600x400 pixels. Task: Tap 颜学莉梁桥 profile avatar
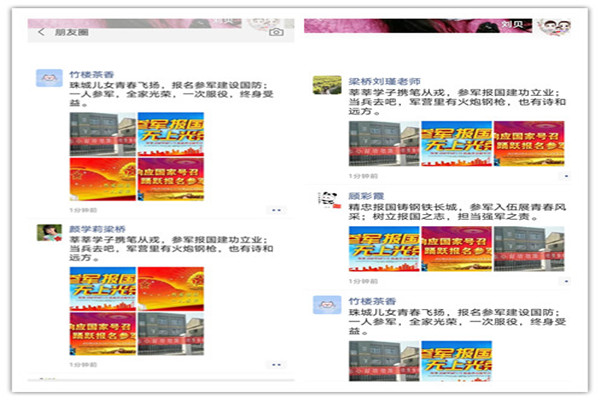pyautogui.click(x=49, y=232)
